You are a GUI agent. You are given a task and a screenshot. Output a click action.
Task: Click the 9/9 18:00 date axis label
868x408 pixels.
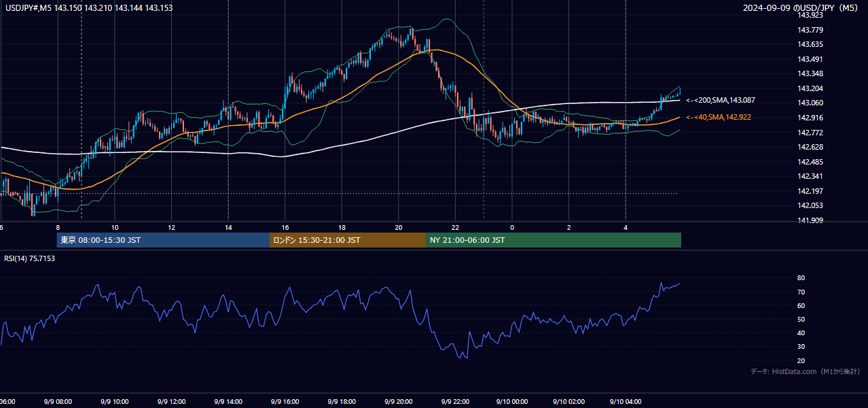(341, 402)
